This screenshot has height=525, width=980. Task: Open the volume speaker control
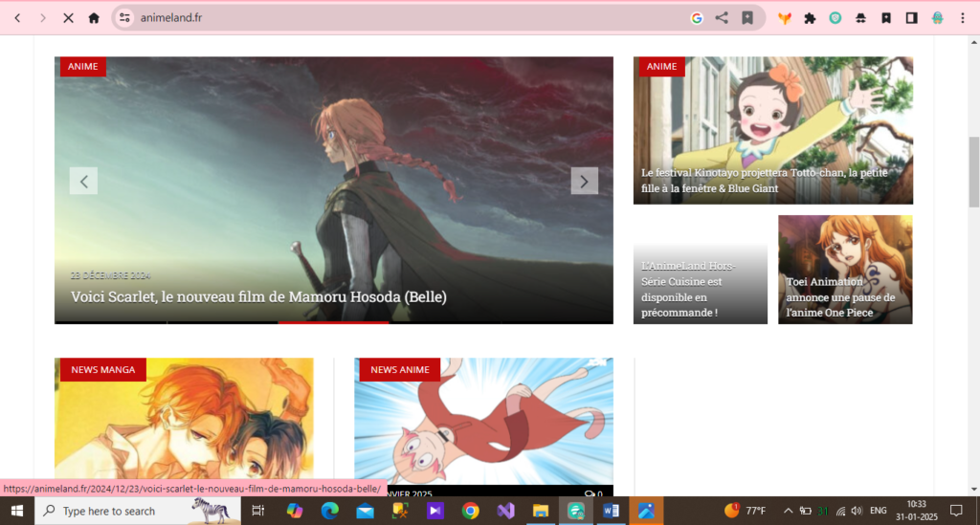point(857,511)
